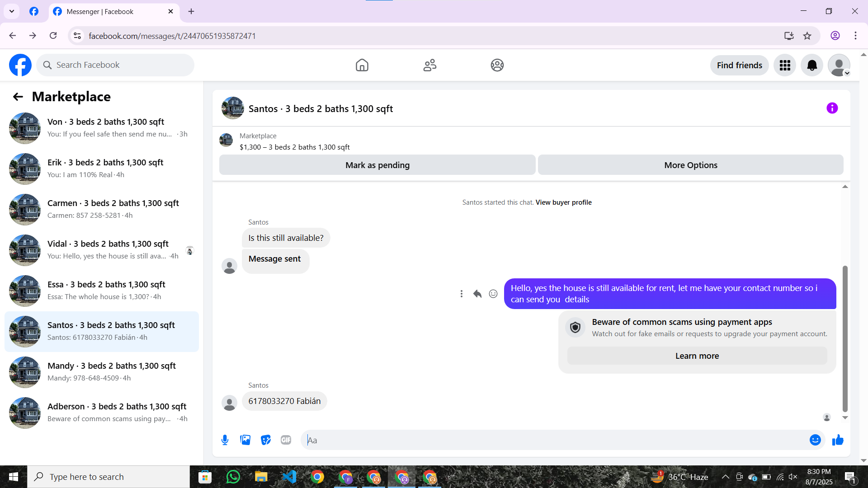Choose a GIF icon
This screenshot has height=488, width=868.
coord(286,440)
